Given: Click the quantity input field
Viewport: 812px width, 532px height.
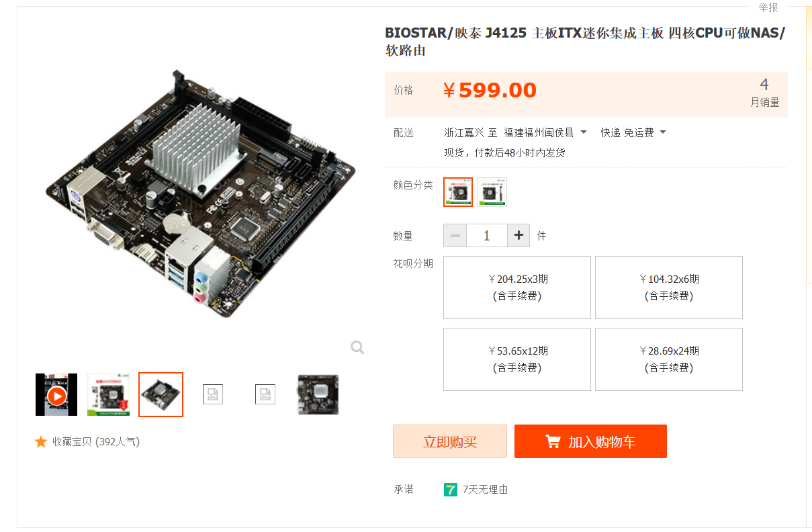Looking at the screenshot, I should point(487,236).
